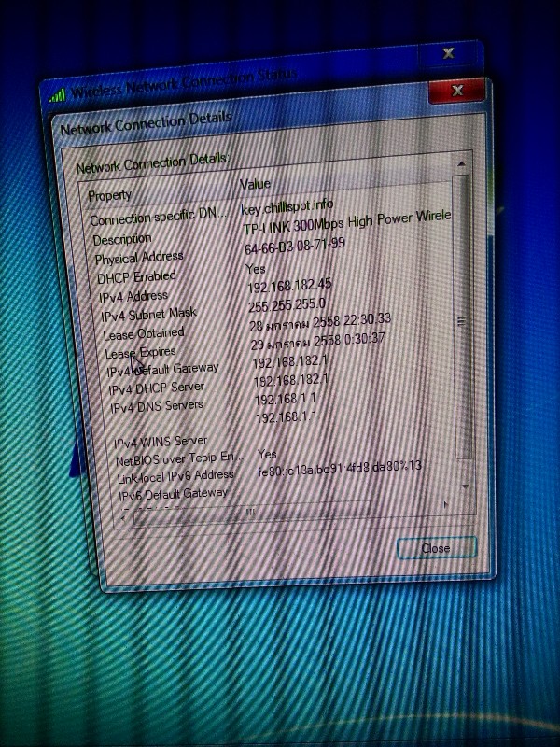The width and height of the screenshot is (560, 747).
Task: Select the key.chillispot.info value
Action: pyautogui.click(x=287, y=206)
